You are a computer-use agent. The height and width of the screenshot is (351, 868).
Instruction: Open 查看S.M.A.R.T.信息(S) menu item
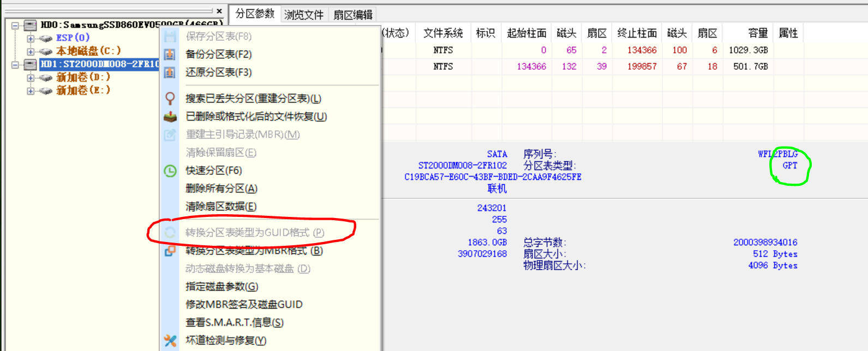(x=234, y=323)
